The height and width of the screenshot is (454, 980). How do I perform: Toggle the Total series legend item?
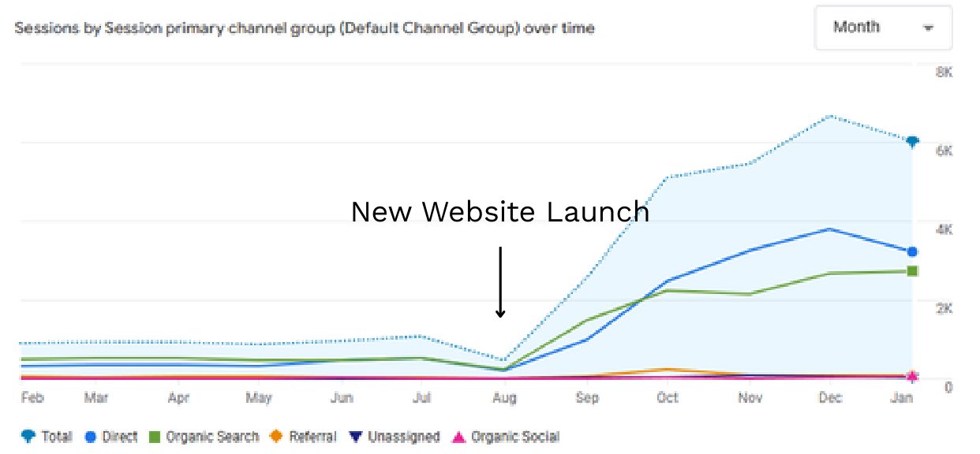(47, 437)
